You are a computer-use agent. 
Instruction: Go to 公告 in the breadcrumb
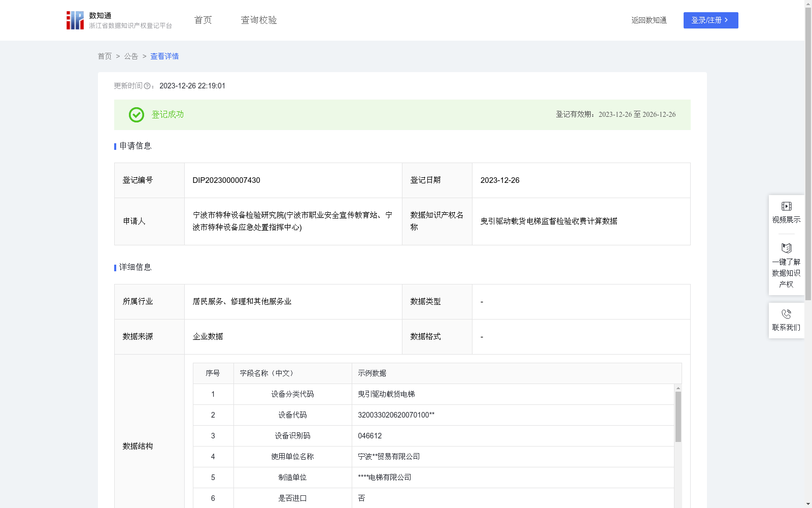click(131, 56)
